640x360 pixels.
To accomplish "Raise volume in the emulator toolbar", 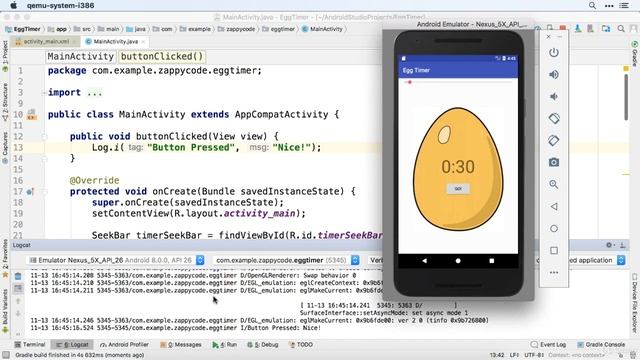I will pyautogui.click(x=553, y=75).
